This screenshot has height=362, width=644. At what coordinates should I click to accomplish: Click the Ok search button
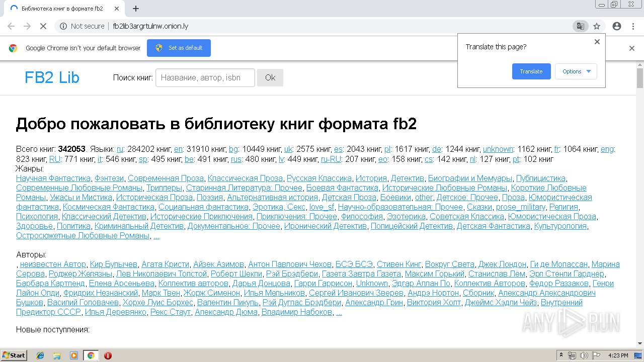270,77
